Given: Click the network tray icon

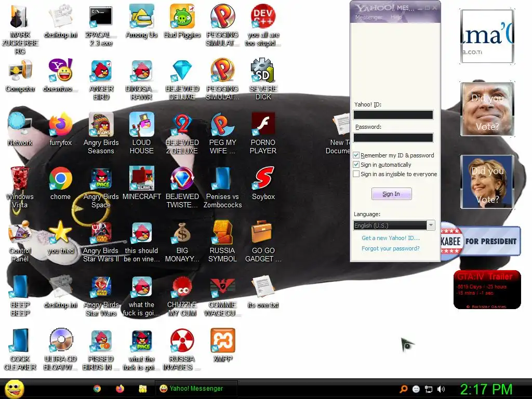Looking at the screenshot, I should click(429, 389).
